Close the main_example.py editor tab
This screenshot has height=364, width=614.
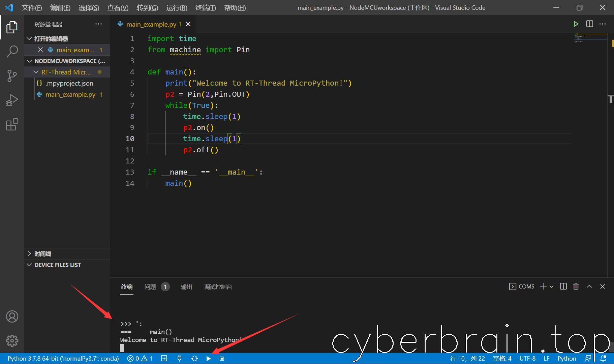(188, 24)
